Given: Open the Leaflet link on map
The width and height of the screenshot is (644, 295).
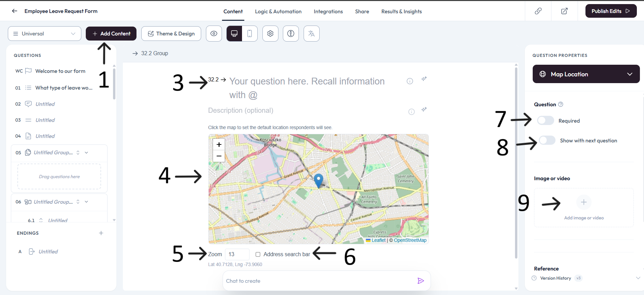Looking at the screenshot, I should [379, 240].
